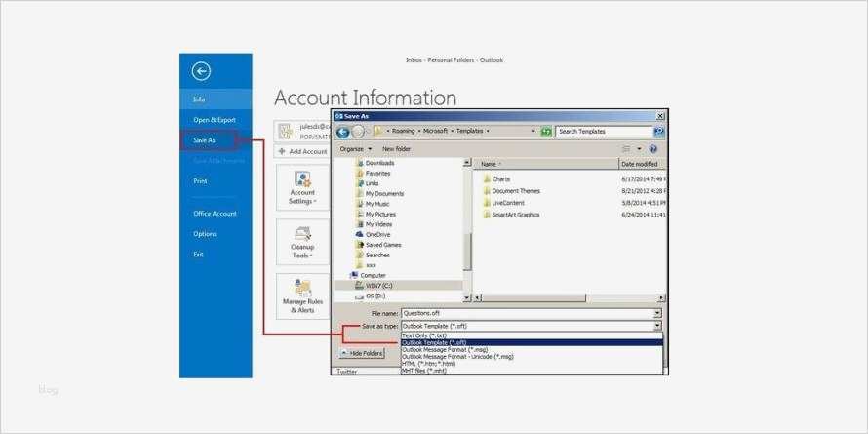
Task: Open the views options dropdown arrow
Action: [x=639, y=149]
